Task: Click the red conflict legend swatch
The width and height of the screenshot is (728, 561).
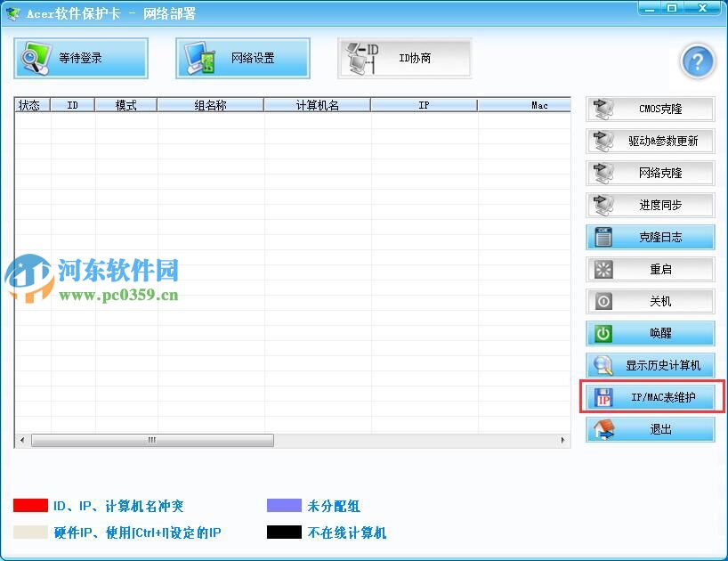Action: (29, 505)
